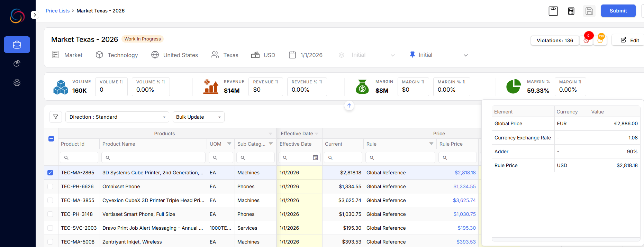Click the filter funnel icon
The image size is (644, 247).
point(56,117)
